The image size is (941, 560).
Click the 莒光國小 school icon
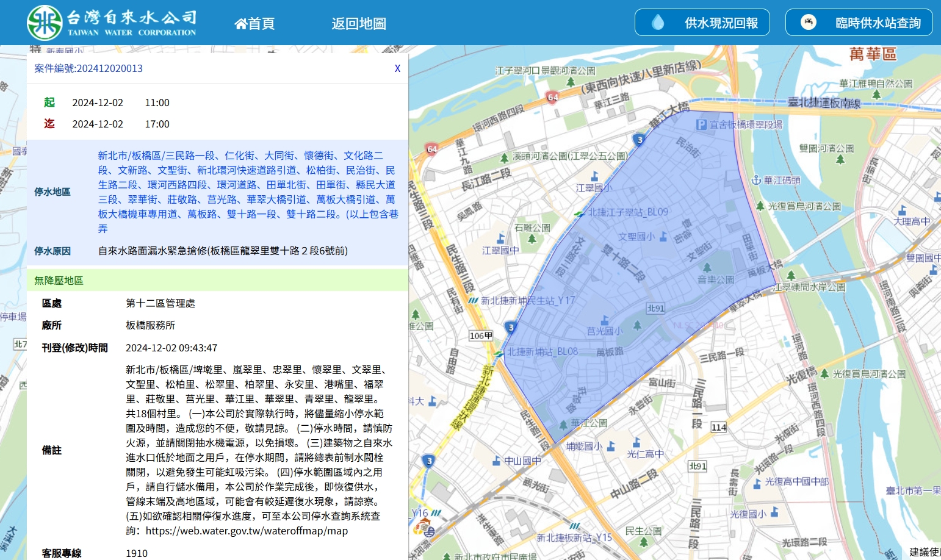tap(604, 320)
